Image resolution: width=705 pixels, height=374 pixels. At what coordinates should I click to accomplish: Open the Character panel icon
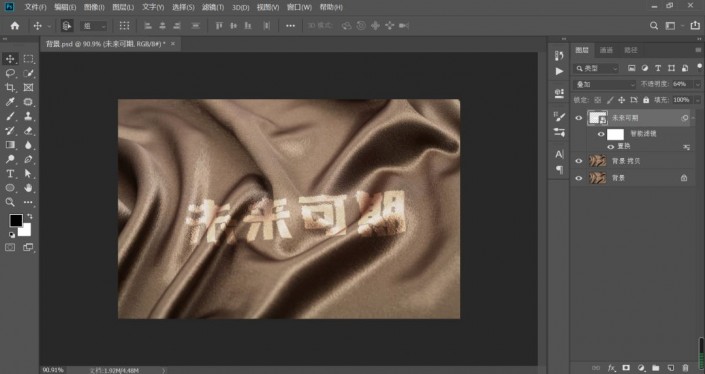pos(559,154)
